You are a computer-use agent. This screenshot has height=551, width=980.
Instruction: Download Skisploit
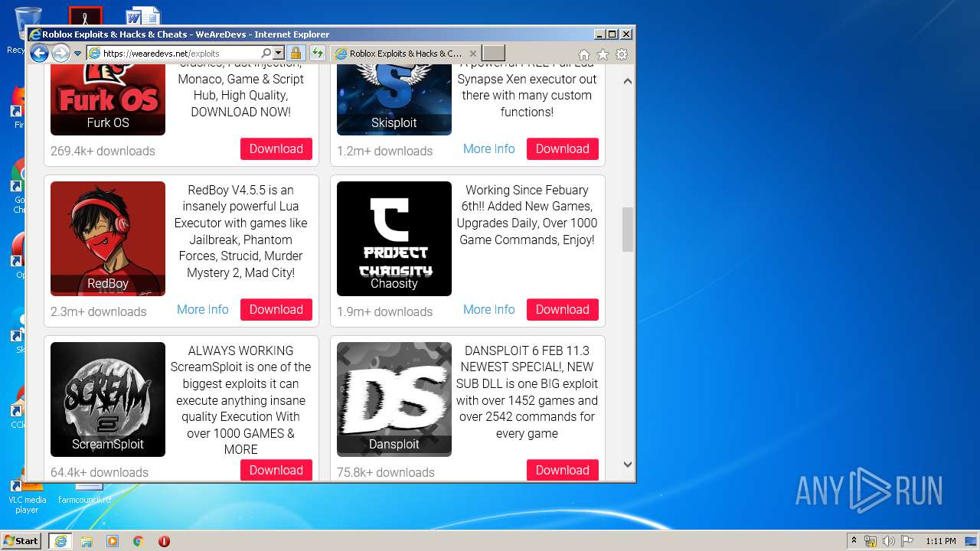pos(563,149)
